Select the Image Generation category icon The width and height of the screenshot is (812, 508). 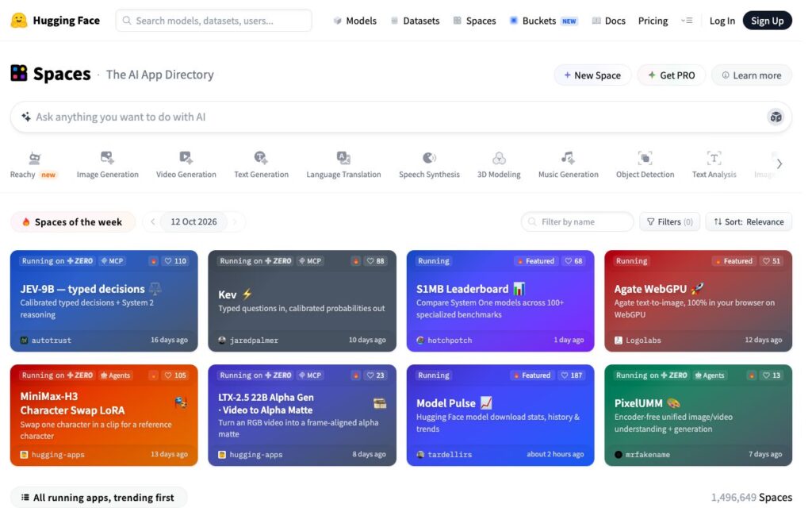107,158
